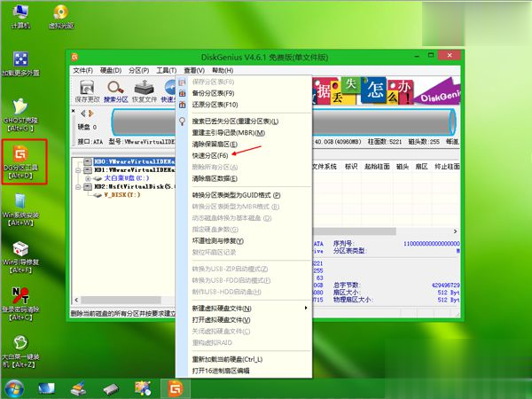Viewport: 532px width, 399px height.
Task: Click the 恢复文件 toolbar icon
Action: click(x=146, y=90)
